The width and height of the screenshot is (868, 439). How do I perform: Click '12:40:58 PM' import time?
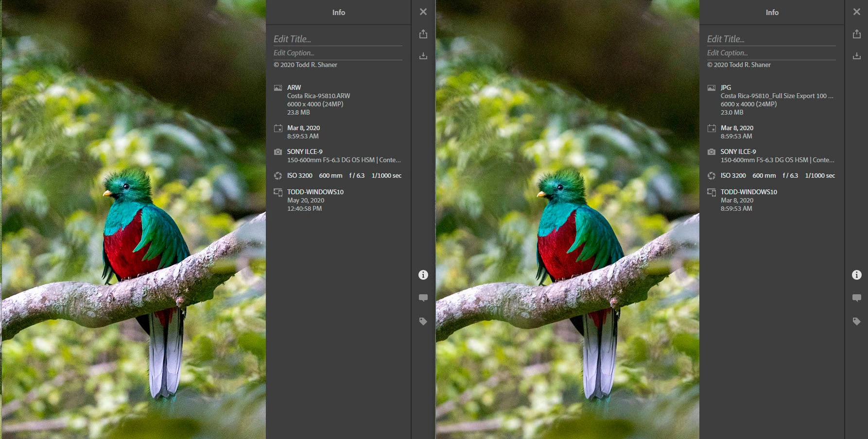pyautogui.click(x=304, y=208)
